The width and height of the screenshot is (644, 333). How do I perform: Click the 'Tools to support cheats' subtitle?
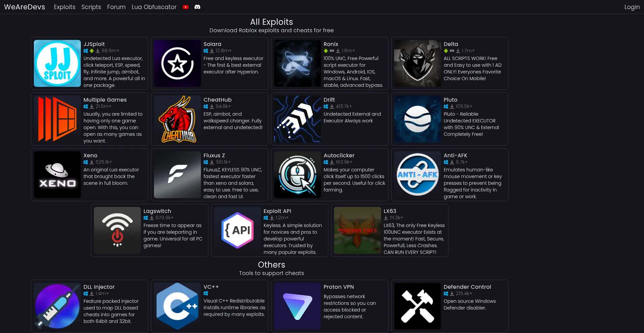pyautogui.click(x=272, y=273)
